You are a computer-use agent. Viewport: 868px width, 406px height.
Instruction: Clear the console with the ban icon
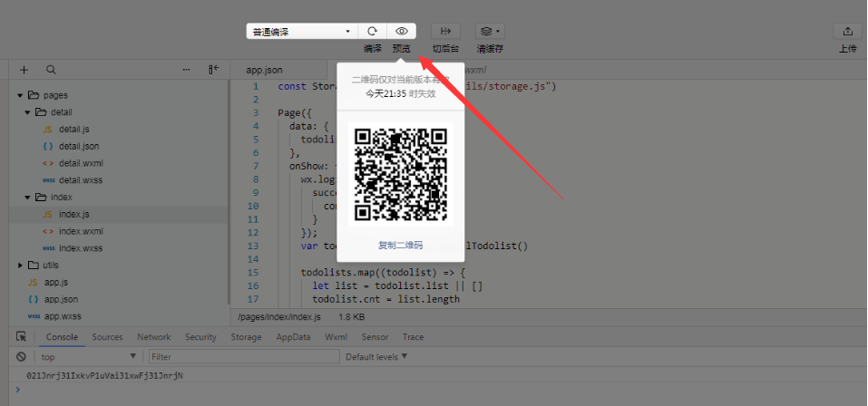[x=21, y=357]
